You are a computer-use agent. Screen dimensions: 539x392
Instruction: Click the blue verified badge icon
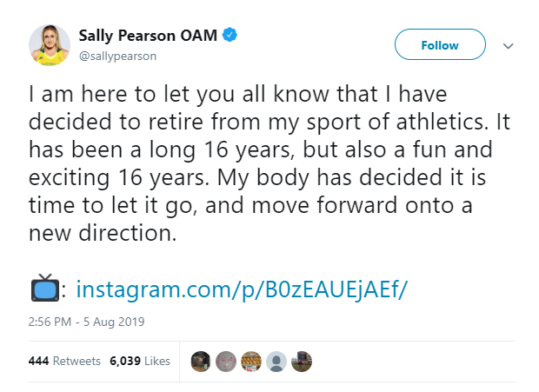231,36
